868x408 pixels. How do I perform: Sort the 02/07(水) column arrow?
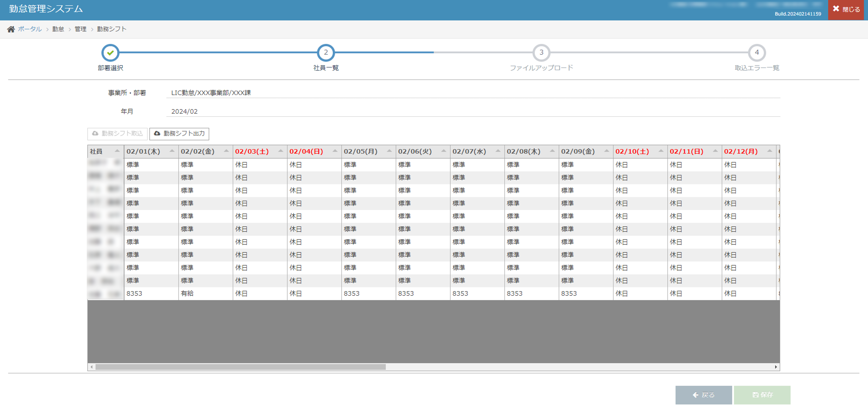click(498, 151)
